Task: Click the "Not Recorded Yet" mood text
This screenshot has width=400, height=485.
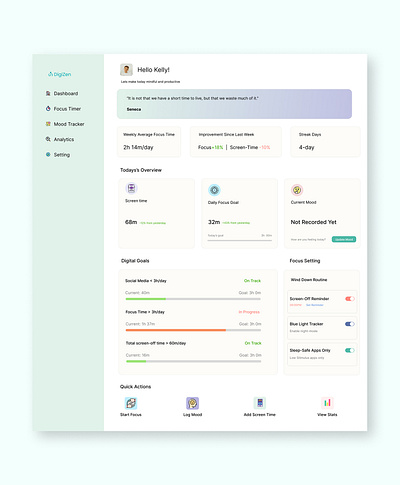Action: tap(313, 222)
